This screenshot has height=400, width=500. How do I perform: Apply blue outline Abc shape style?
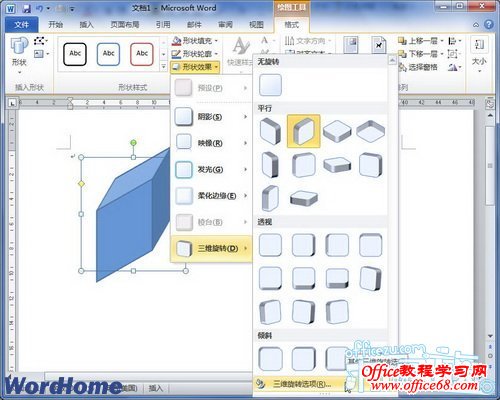(x=108, y=54)
